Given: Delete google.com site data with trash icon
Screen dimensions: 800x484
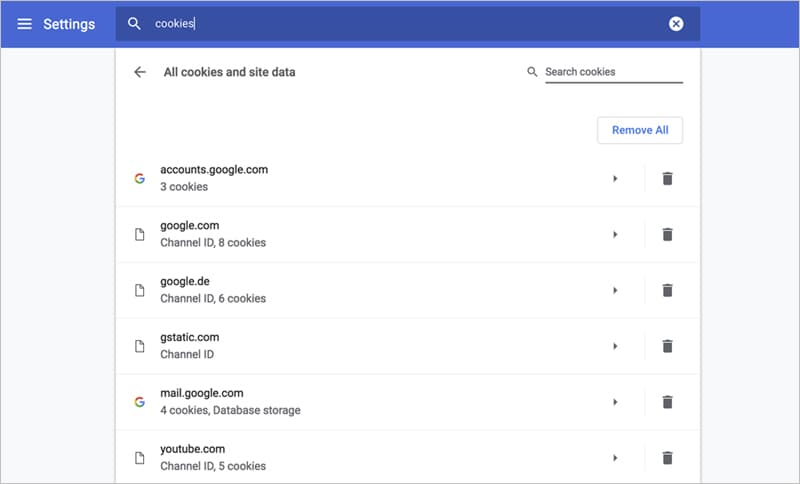Looking at the screenshot, I should [x=667, y=235].
